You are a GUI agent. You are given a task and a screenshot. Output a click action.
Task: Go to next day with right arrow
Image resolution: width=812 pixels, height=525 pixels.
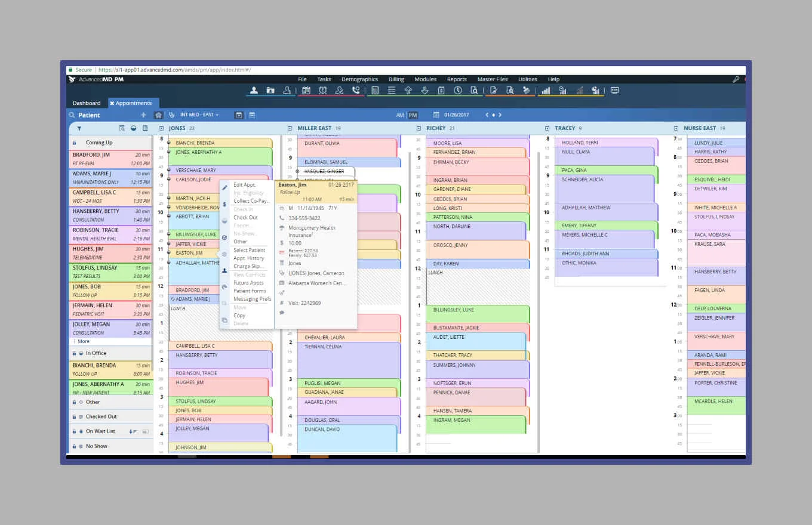point(500,115)
